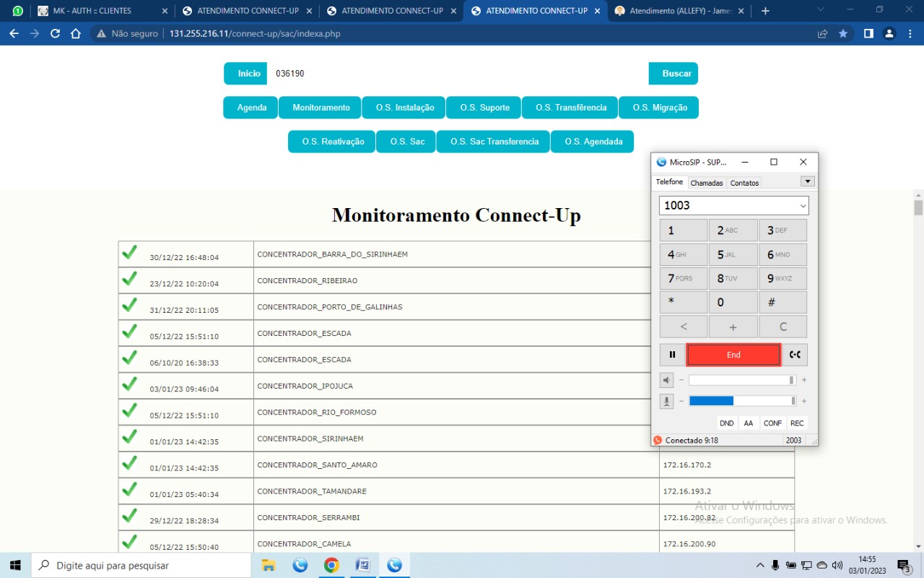The width and height of the screenshot is (924, 578).
Task: Open a new browser tab
Action: [765, 11]
